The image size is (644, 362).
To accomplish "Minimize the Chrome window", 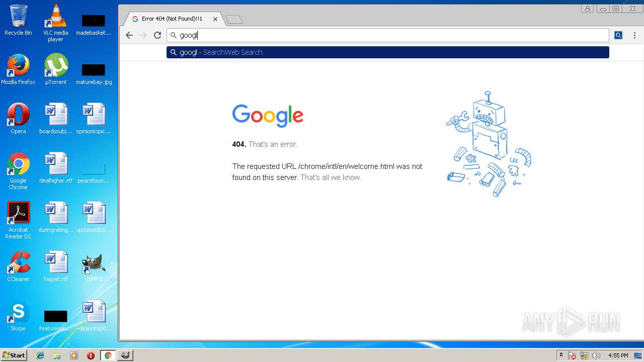I will click(603, 9).
